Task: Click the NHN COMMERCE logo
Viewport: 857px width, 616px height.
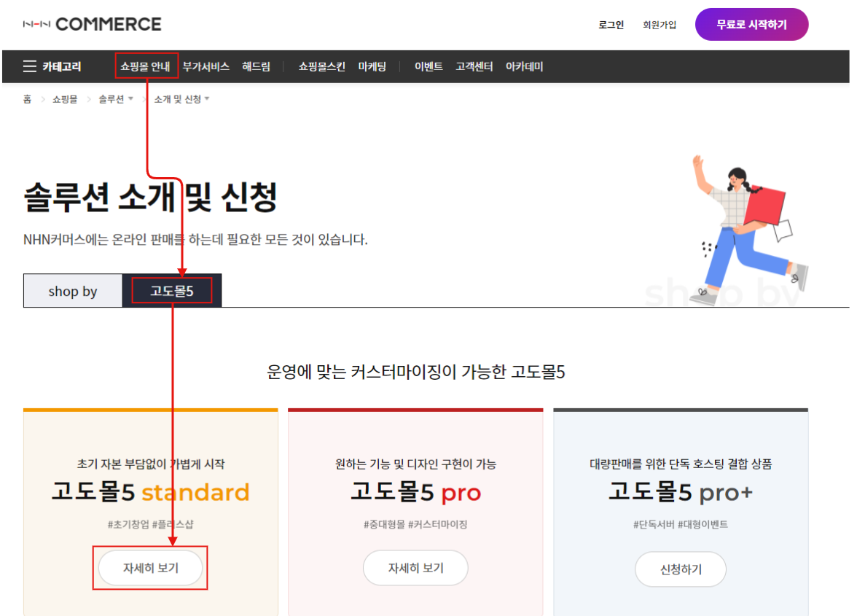Action: point(92,24)
